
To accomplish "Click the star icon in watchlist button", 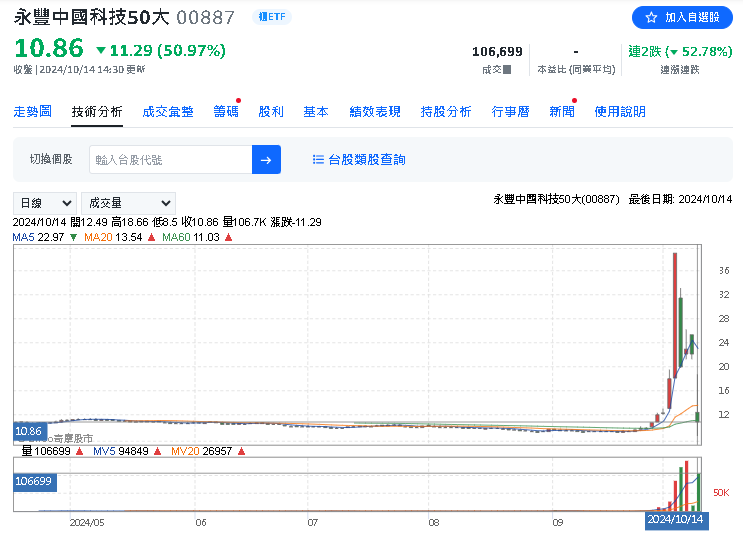I will click(651, 18).
